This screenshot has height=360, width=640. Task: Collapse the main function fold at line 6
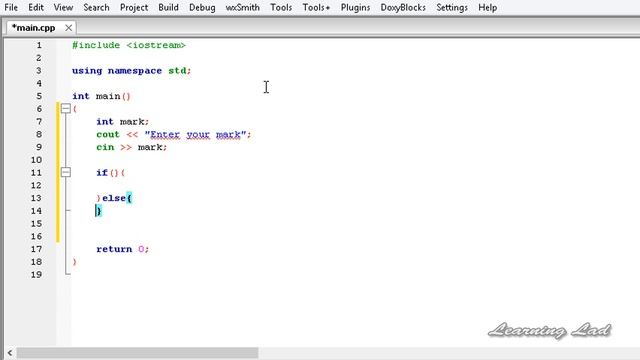pyautogui.click(x=66, y=108)
